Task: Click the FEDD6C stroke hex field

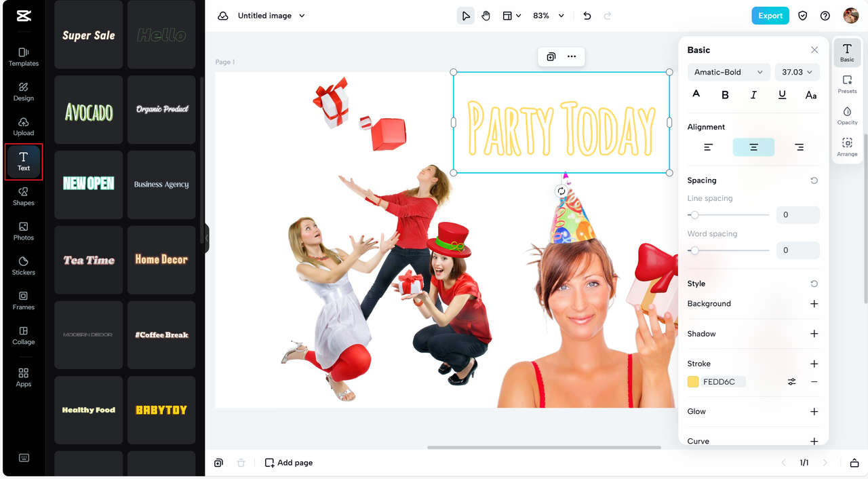Action: pos(724,382)
